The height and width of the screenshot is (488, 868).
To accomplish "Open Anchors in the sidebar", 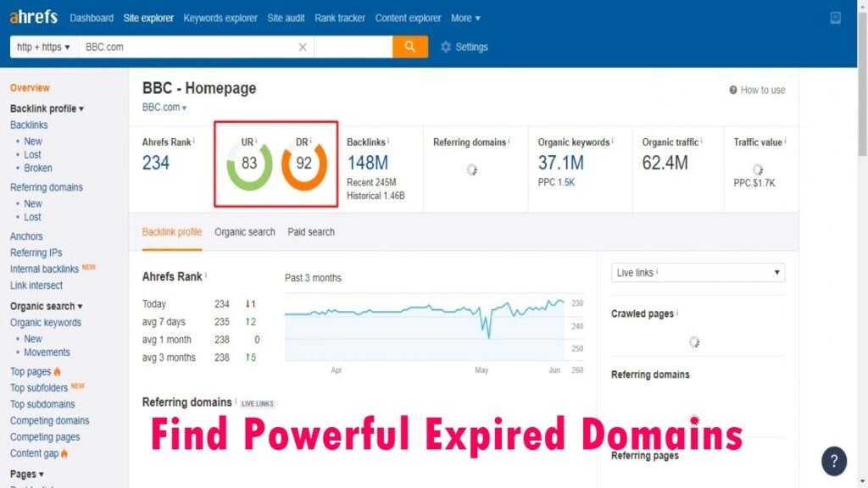I will [x=26, y=236].
